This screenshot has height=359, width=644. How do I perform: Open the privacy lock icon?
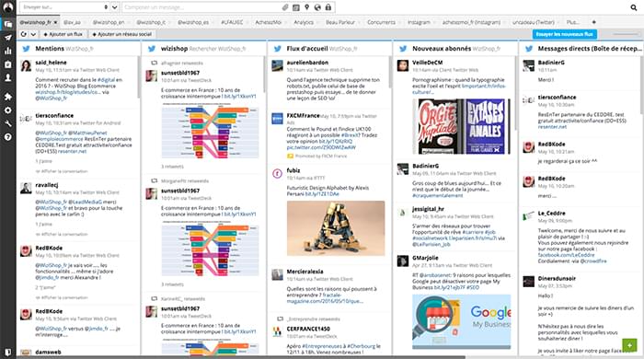tap(328, 7)
